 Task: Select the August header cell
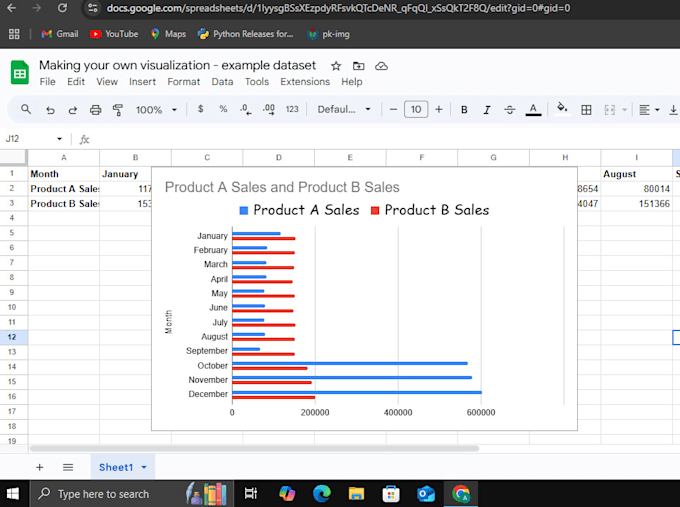coord(636,174)
